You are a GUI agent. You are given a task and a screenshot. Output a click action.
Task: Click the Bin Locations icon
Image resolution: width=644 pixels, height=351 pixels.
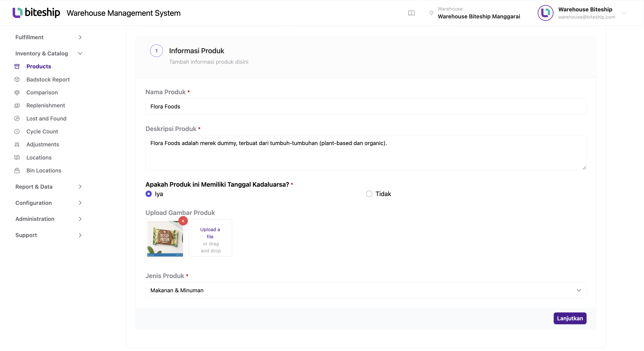17,170
